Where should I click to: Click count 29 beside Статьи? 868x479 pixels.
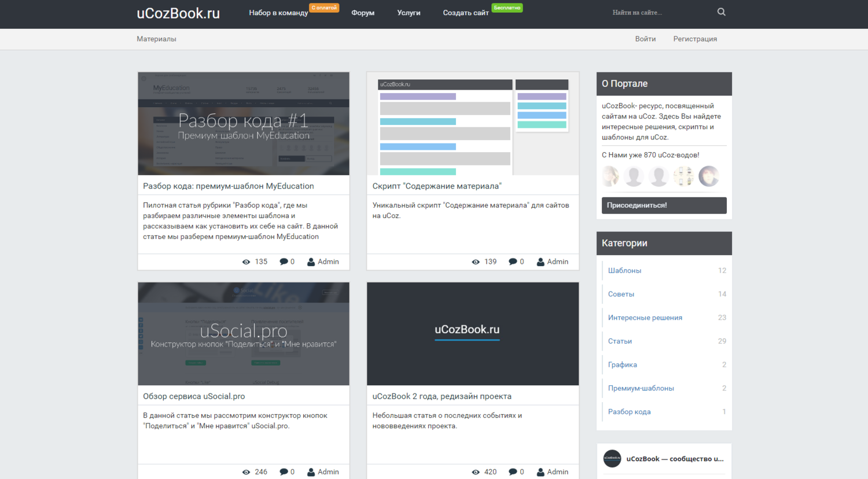722,341
